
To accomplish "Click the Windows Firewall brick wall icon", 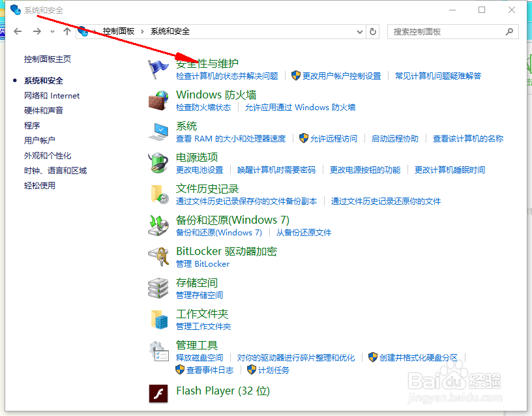I will coord(158,100).
